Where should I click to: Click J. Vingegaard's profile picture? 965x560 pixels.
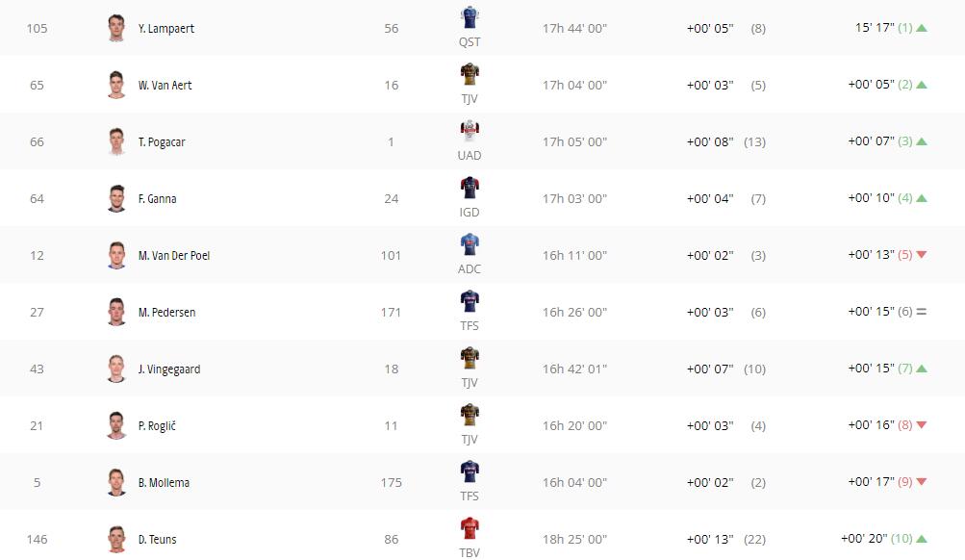click(116, 369)
